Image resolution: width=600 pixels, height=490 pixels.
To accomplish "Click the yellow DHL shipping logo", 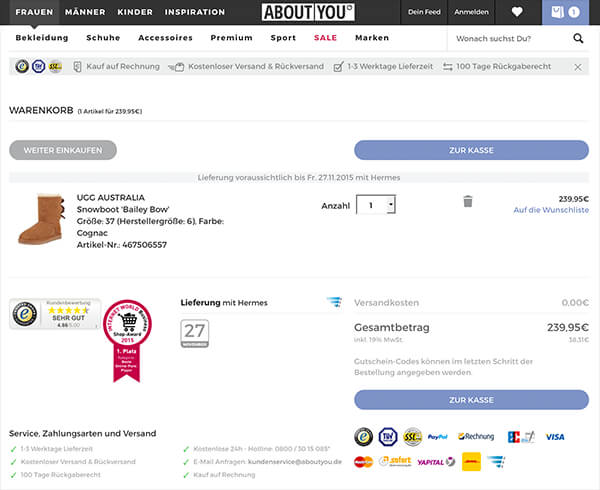I will pos(469,461).
